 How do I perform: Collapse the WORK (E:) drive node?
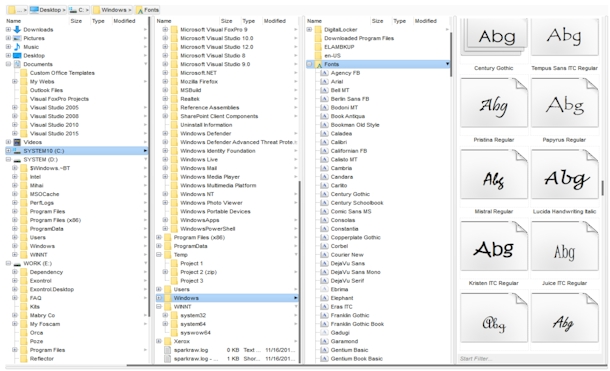[8, 263]
